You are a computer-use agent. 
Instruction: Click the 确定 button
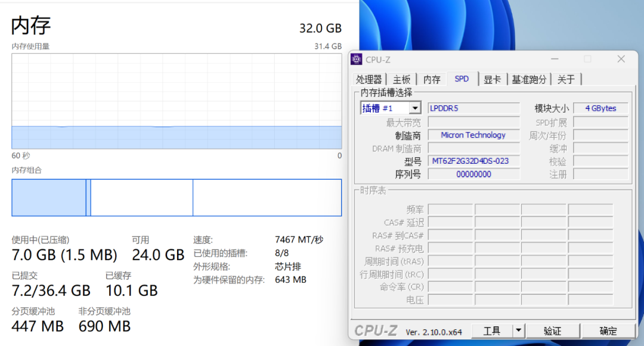coord(608,331)
